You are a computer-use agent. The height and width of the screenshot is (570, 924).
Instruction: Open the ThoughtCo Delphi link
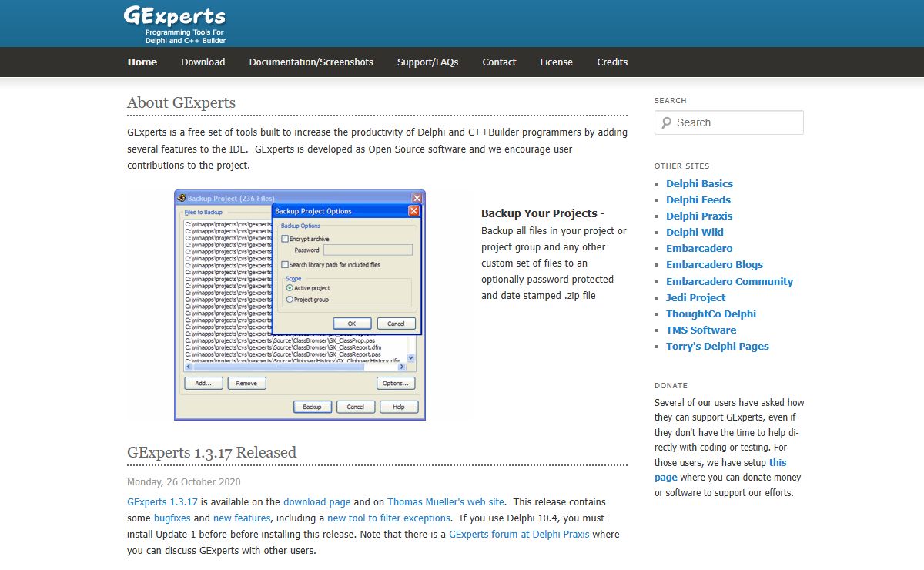pyautogui.click(x=711, y=313)
